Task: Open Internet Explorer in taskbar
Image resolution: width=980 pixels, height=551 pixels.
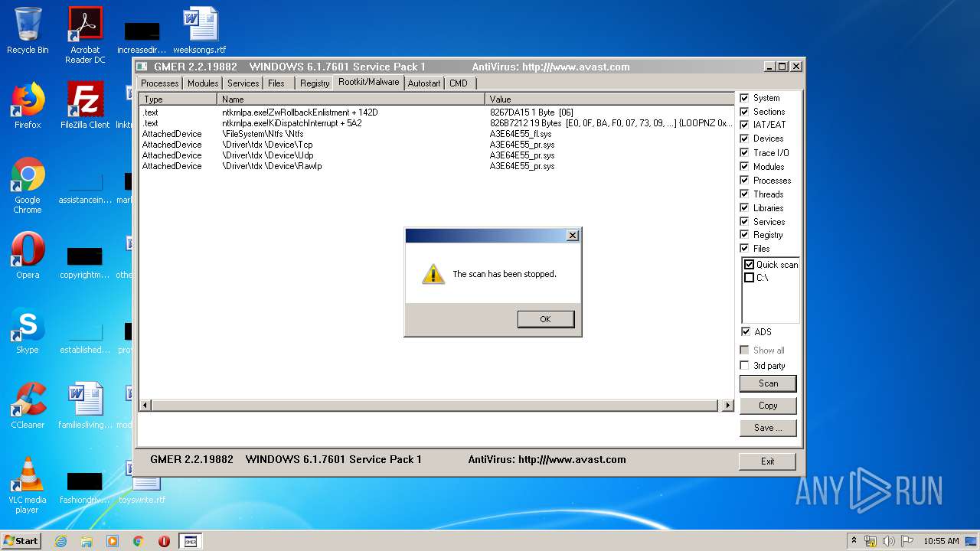Action: [60, 541]
